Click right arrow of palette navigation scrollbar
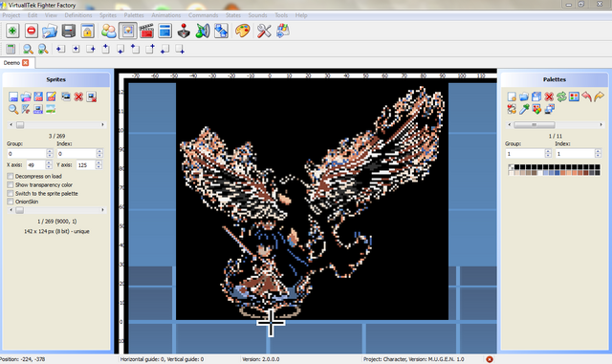The height and width of the screenshot is (364, 612). point(601,125)
